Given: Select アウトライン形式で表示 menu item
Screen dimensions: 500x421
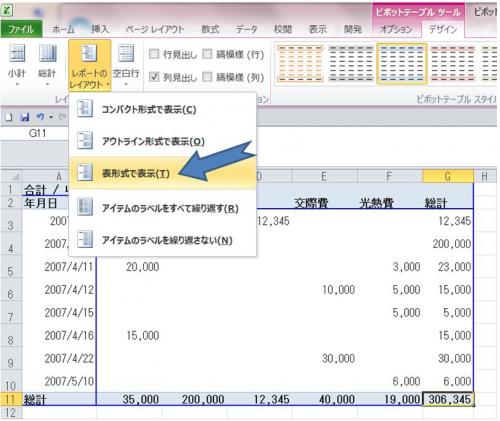Looking at the screenshot, I should pos(162,141).
